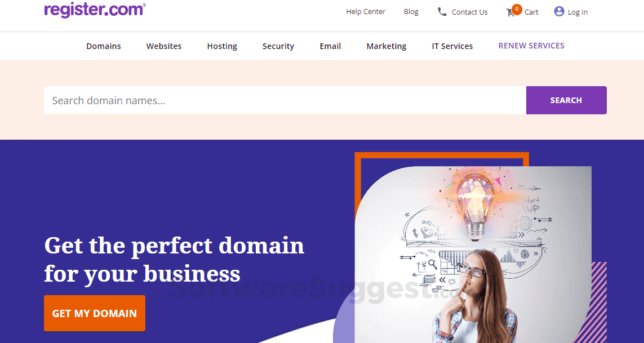Click the Contact Us link text
This screenshot has width=644, height=343.
tap(470, 12)
